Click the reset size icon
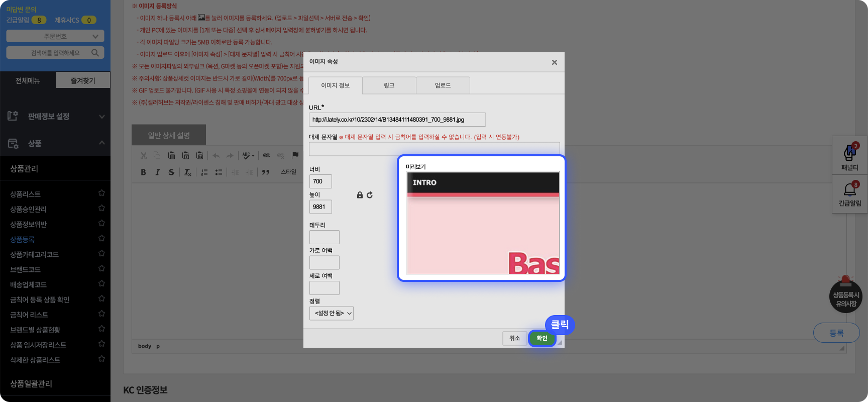Image resolution: width=868 pixels, height=402 pixels. [x=370, y=195]
